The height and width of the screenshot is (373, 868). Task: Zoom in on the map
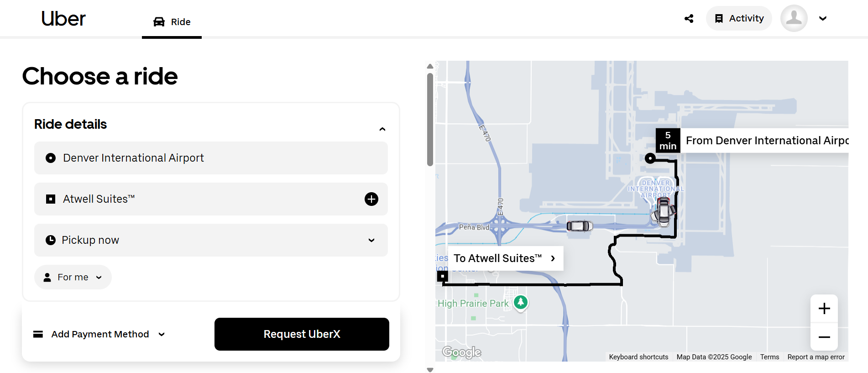824,309
